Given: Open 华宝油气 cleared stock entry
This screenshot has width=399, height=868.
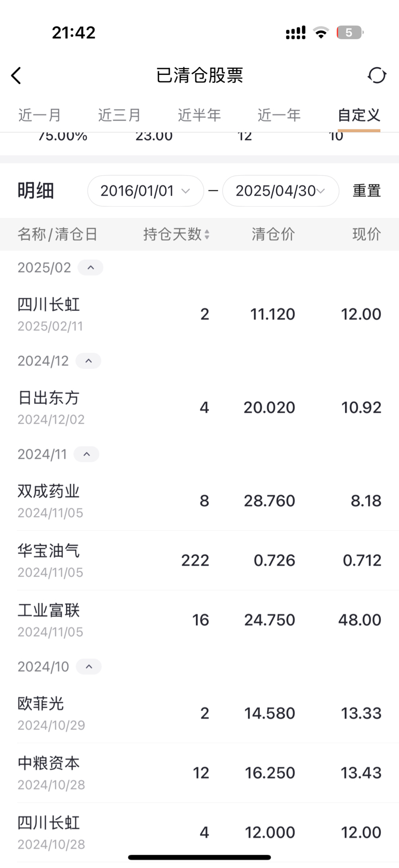Looking at the screenshot, I should (x=199, y=560).
